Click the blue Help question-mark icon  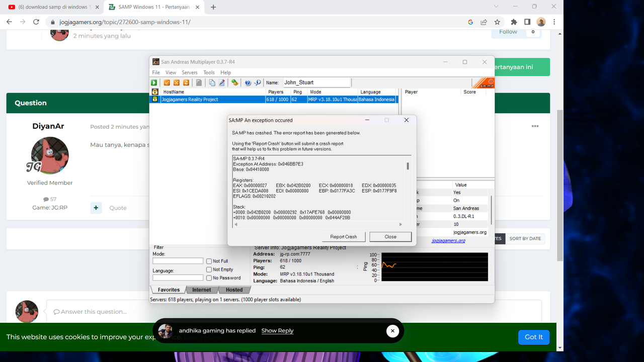248,82
